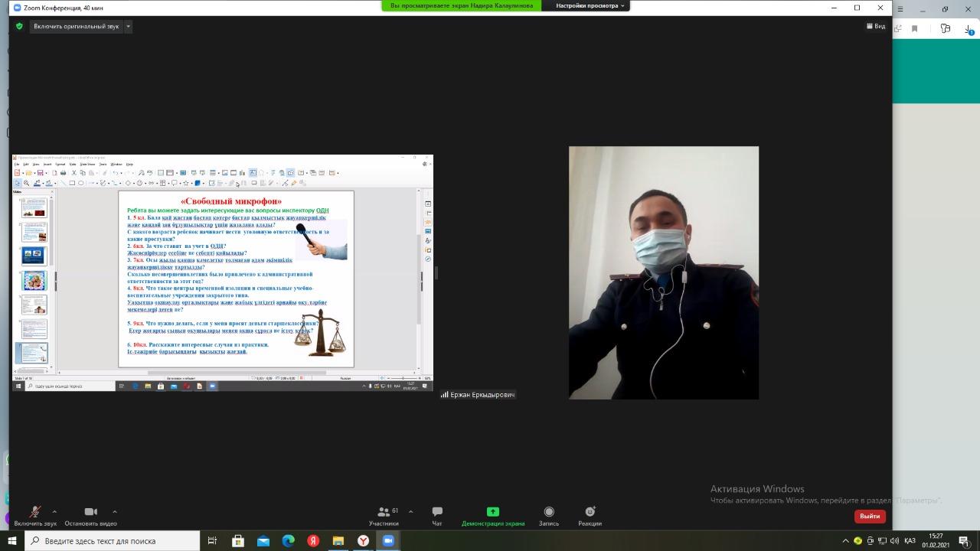Click the green encryption shield icon
This screenshot has height=551, width=980.
pos(20,26)
